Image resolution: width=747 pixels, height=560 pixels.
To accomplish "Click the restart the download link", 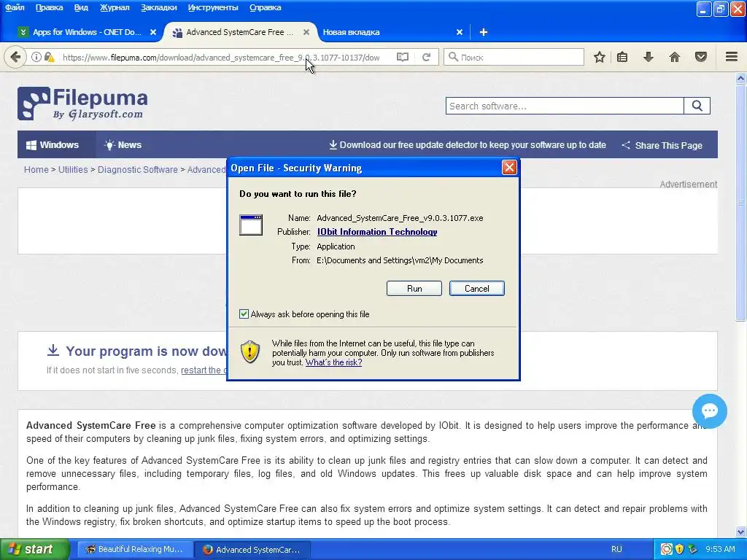I will tap(204, 370).
